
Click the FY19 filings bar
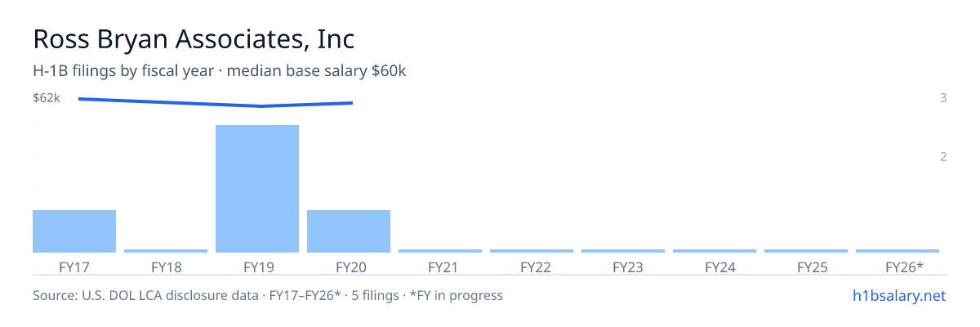point(257,189)
